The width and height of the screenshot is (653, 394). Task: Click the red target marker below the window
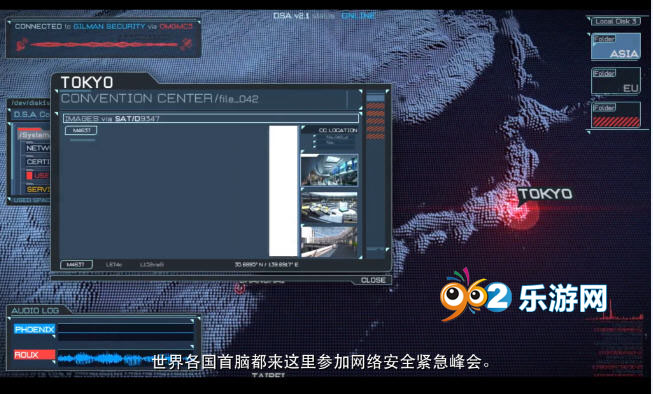[x=239, y=288]
